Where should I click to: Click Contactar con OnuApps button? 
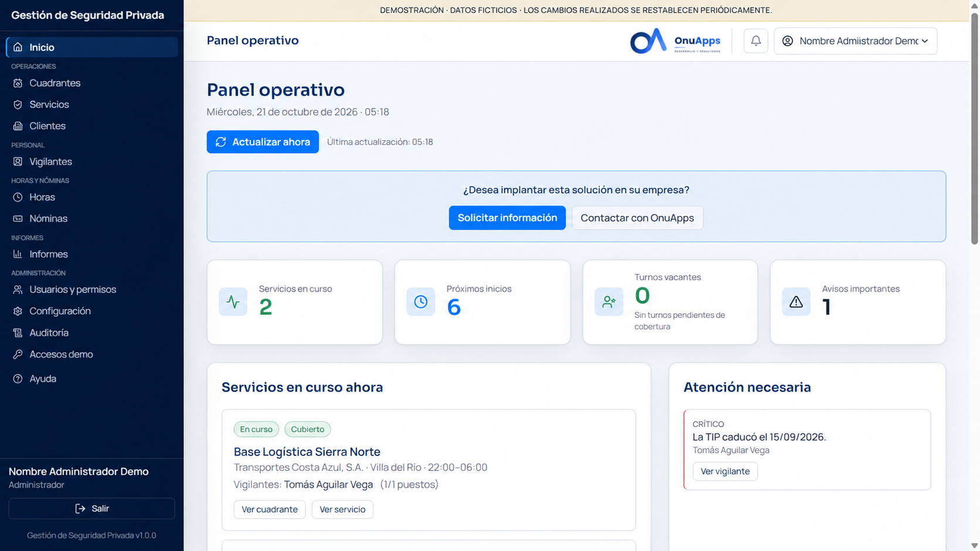pos(637,218)
